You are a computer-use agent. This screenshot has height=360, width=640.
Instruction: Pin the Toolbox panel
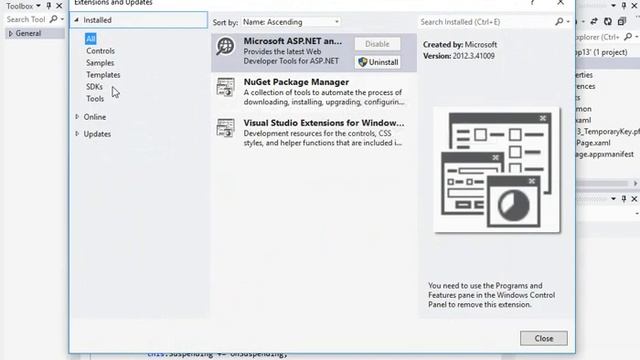coord(49,6)
